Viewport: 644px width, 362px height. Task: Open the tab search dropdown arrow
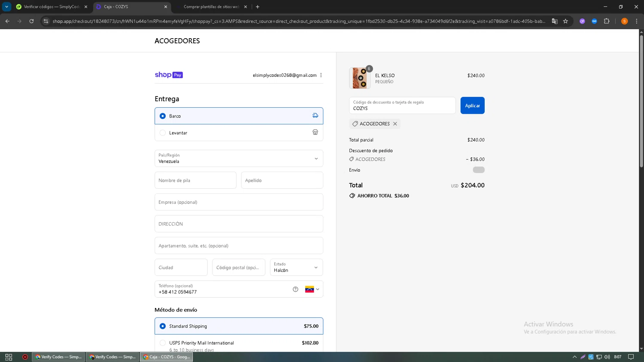pyautogui.click(x=6, y=7)
